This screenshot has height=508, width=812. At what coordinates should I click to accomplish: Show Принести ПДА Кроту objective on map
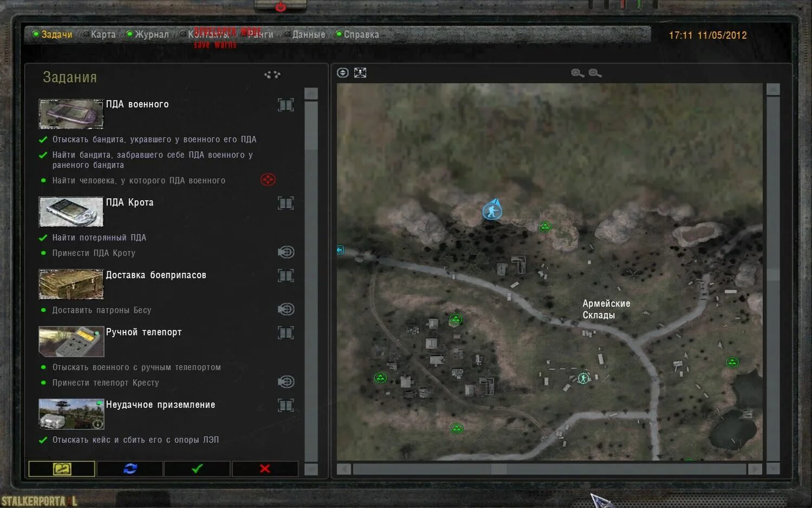286,252
